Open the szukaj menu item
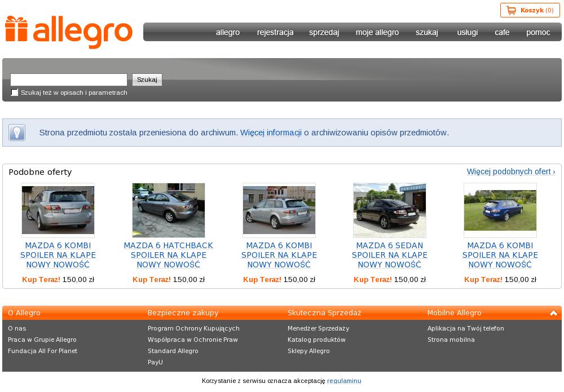 tap(426, 32)
